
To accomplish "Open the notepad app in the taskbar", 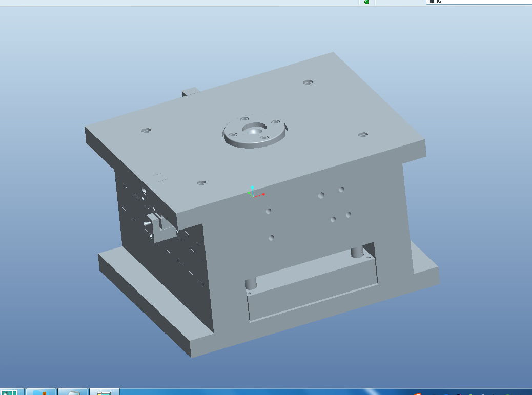I will [x=73, y=392].
